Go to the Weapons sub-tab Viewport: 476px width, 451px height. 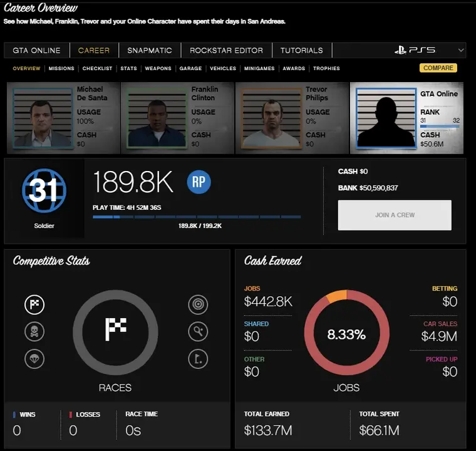point(158,68)
